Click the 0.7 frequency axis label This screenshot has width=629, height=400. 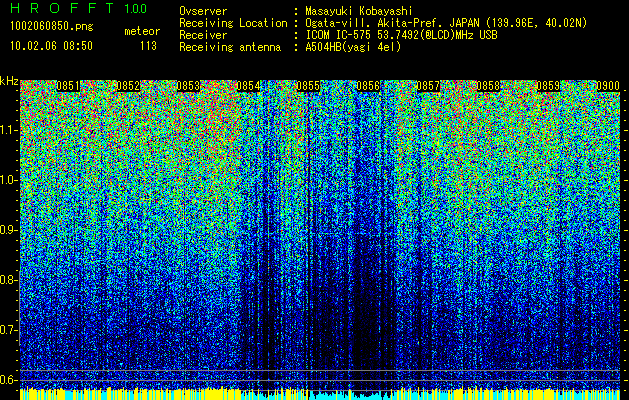pyautogui.click(x=8, y=330)
